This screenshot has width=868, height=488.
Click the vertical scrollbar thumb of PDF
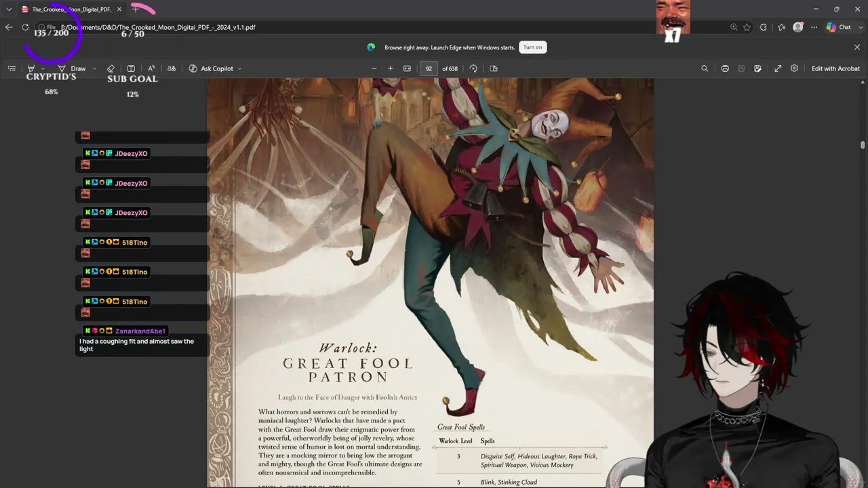pos(863,145)
